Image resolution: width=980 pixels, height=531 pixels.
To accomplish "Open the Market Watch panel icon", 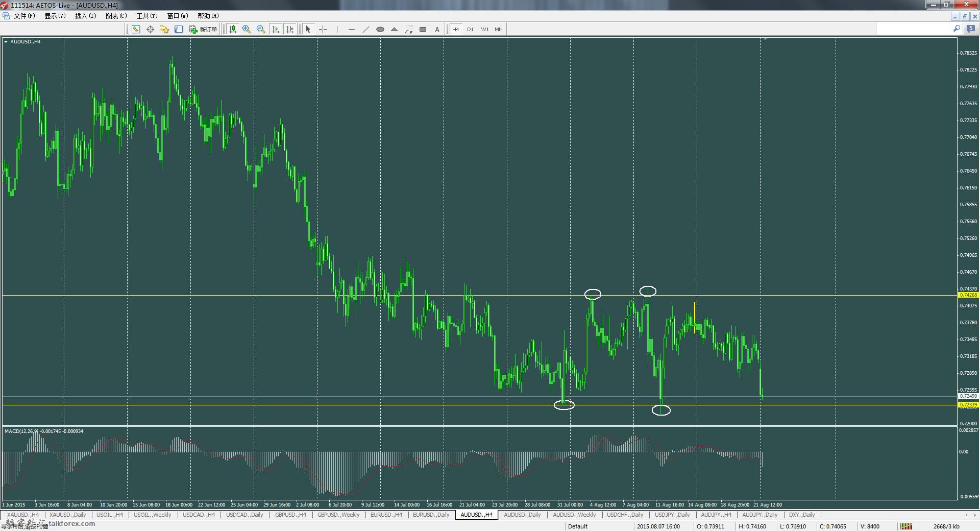I will tap(136, 29).
